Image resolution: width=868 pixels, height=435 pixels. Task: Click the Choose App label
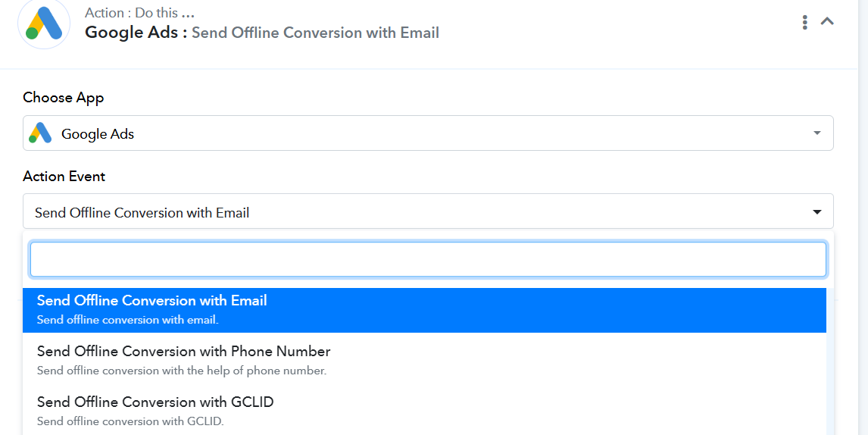[x=63, y=98]
